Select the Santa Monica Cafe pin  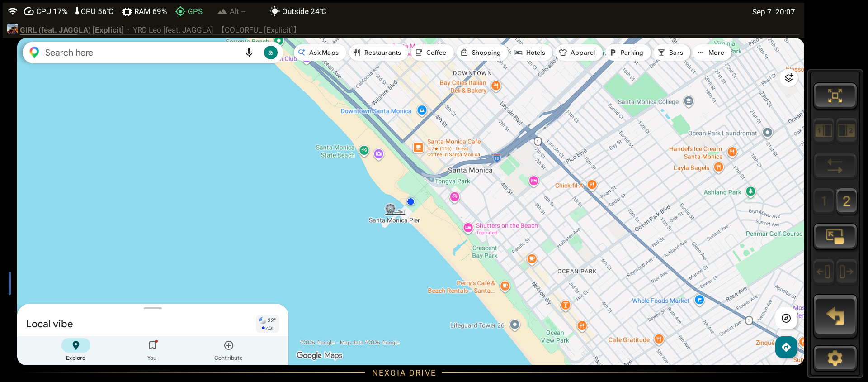click(x=418, y=147)
